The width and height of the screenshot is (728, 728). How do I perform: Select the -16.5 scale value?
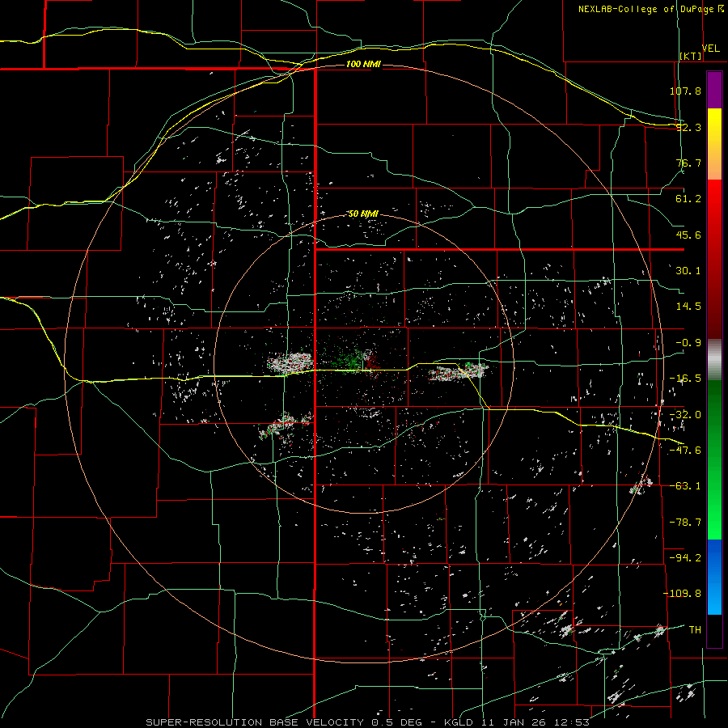[685, 379]
